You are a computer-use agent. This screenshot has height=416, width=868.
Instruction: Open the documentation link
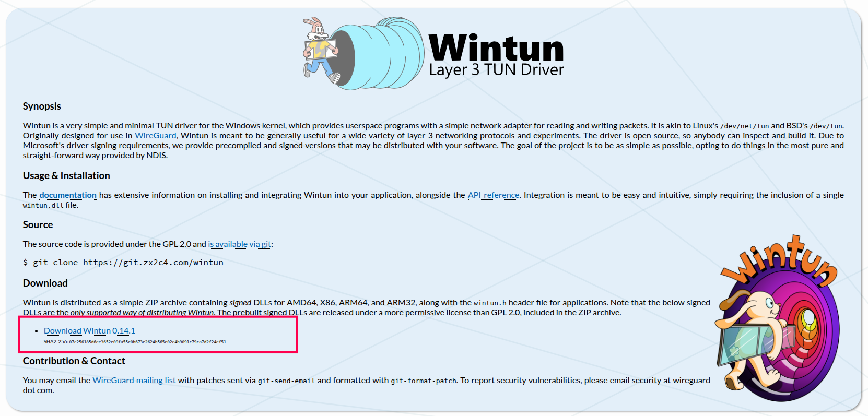point(68,195)
